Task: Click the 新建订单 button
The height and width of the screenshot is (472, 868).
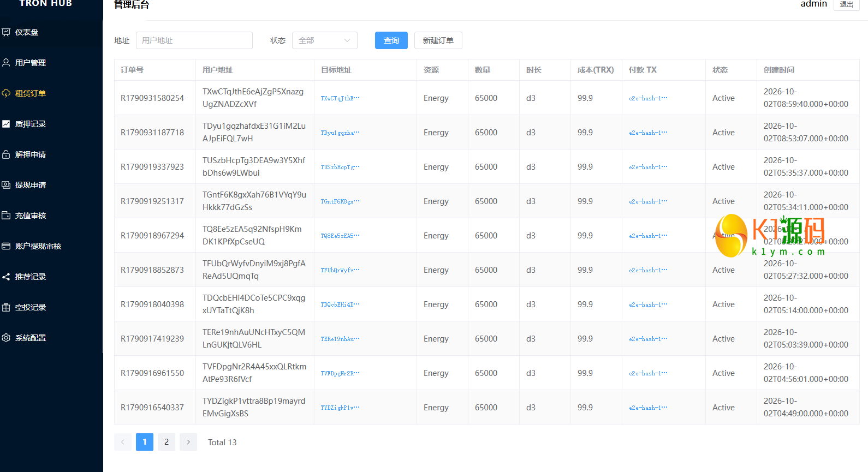Action: coord(438,40)
